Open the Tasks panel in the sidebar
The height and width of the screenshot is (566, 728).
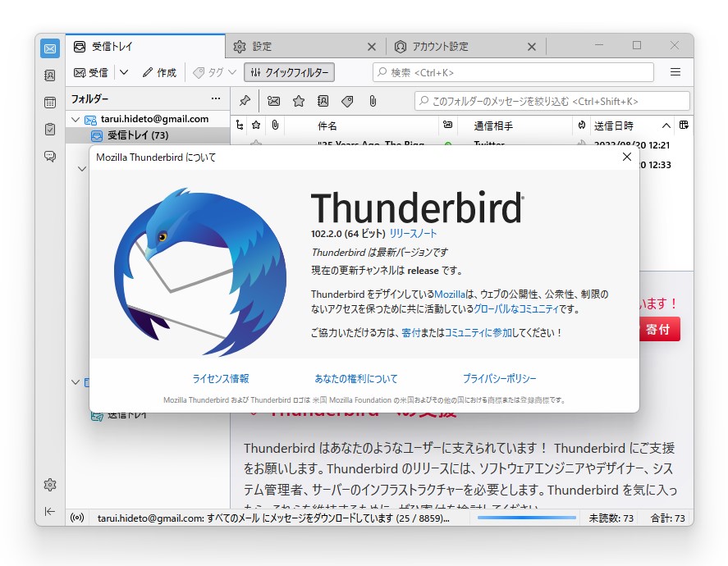[x=49, y=128]
